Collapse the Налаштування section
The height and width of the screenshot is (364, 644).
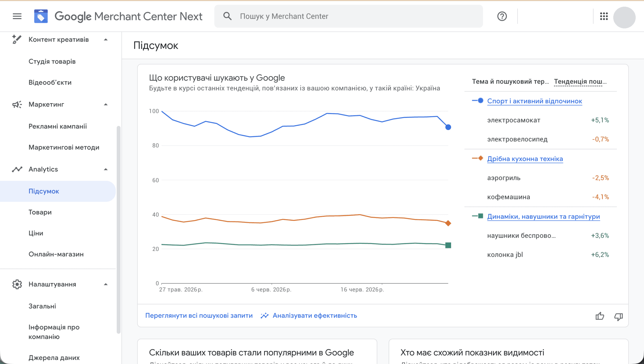pos(106,284)
